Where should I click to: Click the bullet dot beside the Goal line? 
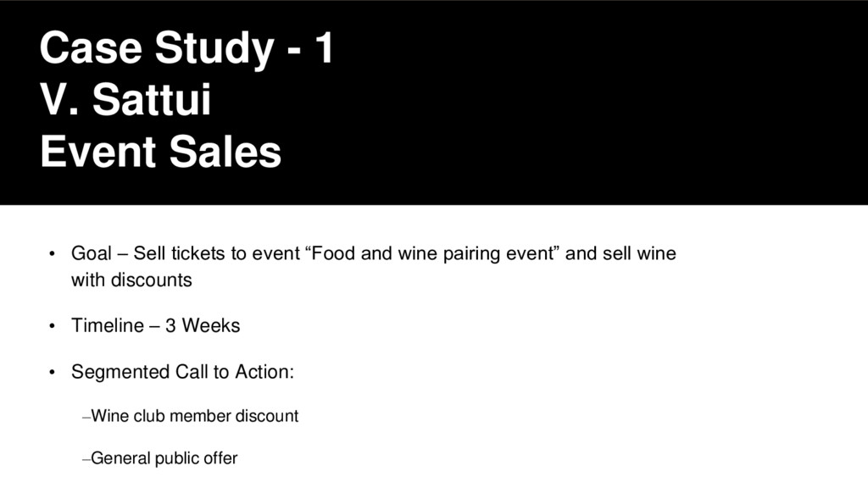(52, 254)
